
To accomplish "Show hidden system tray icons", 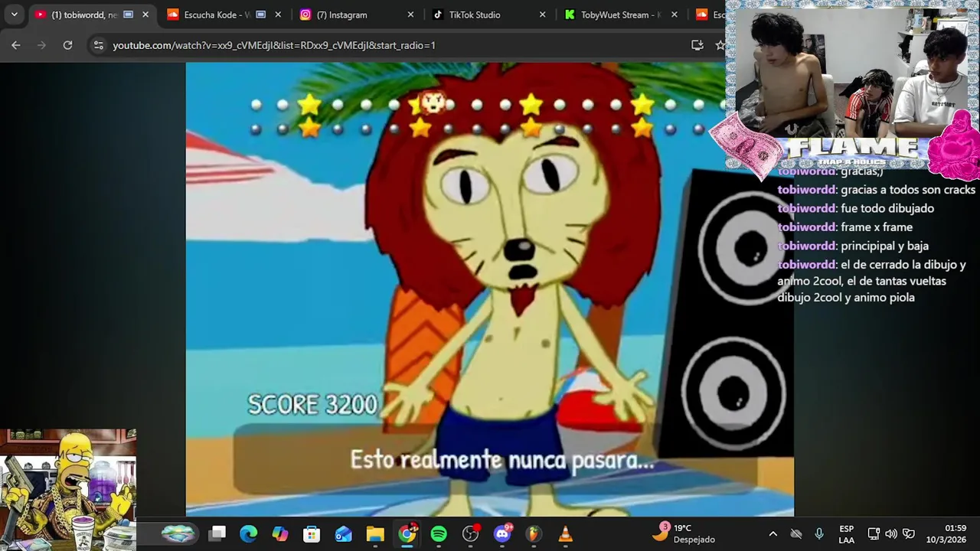I will [x=773, y=533].
